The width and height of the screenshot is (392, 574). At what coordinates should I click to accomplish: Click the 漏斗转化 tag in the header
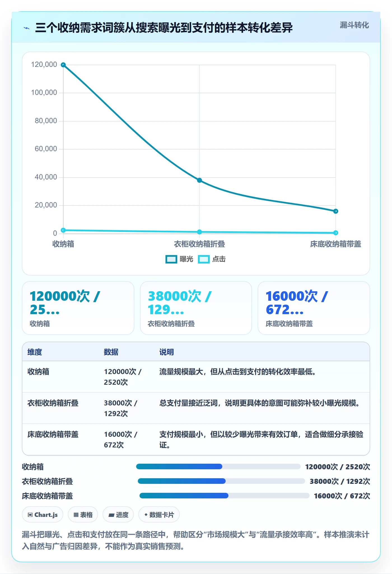click(x=354, y=25)
